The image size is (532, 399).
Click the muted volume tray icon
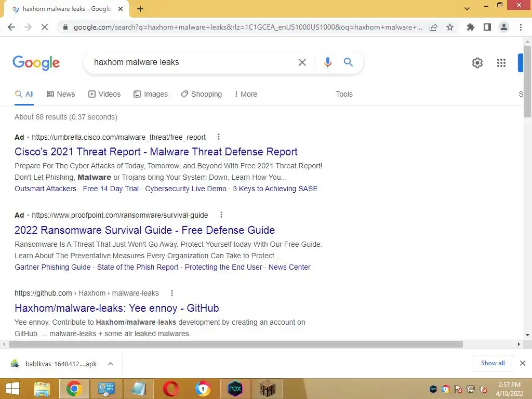[x=483, y=389]
